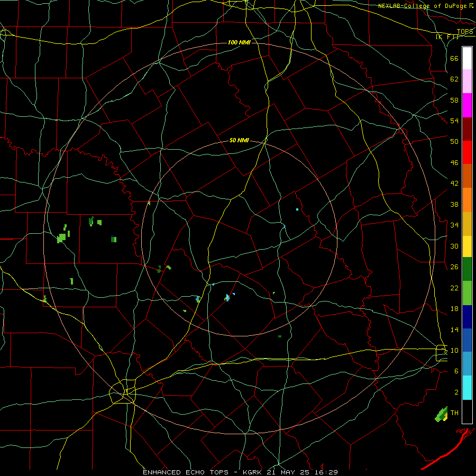Click the large light green echo blob west
Screen dimensions: 476x476
61,237
